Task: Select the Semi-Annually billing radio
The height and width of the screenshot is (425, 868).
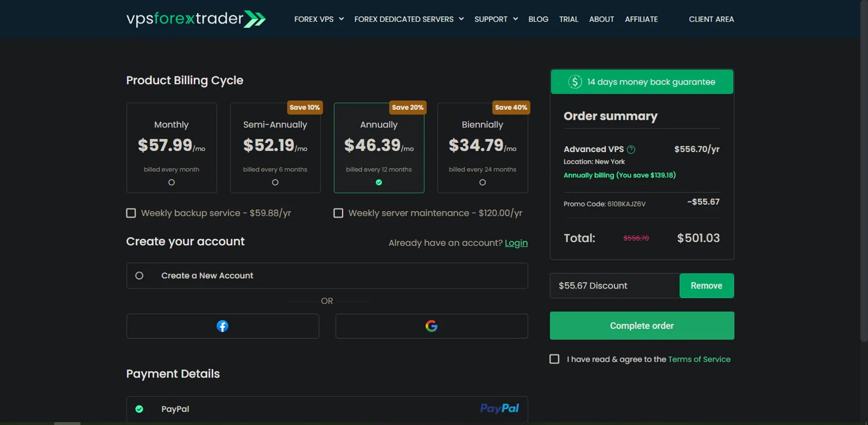Action: pyautogui.click(x=275, y=182)
